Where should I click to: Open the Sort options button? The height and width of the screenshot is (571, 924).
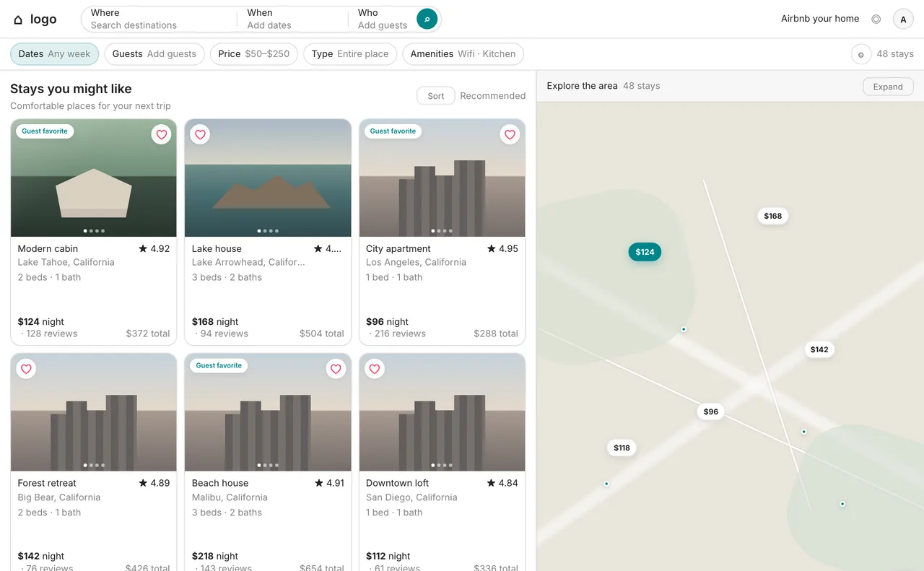tap(436, 95)
